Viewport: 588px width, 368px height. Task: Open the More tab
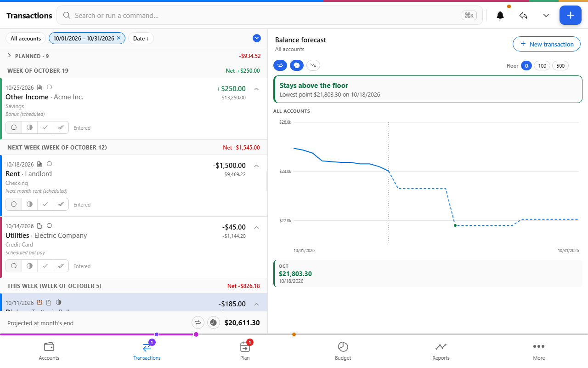(539, 351)
